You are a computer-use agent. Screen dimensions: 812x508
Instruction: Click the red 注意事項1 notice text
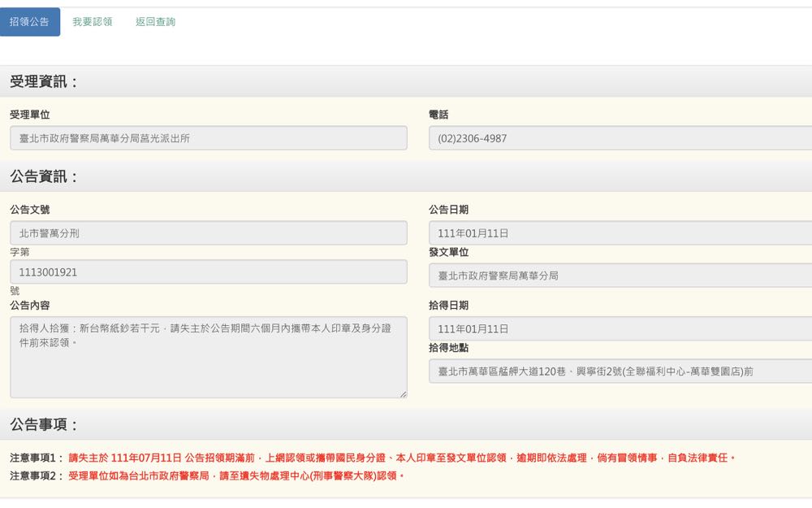pos(402,458)
